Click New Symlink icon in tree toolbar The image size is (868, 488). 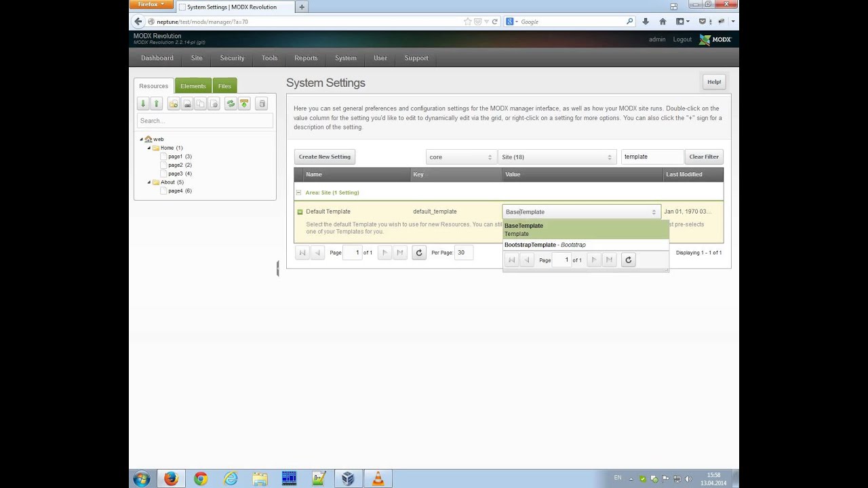pyautogui.click(x=201, y=104)
